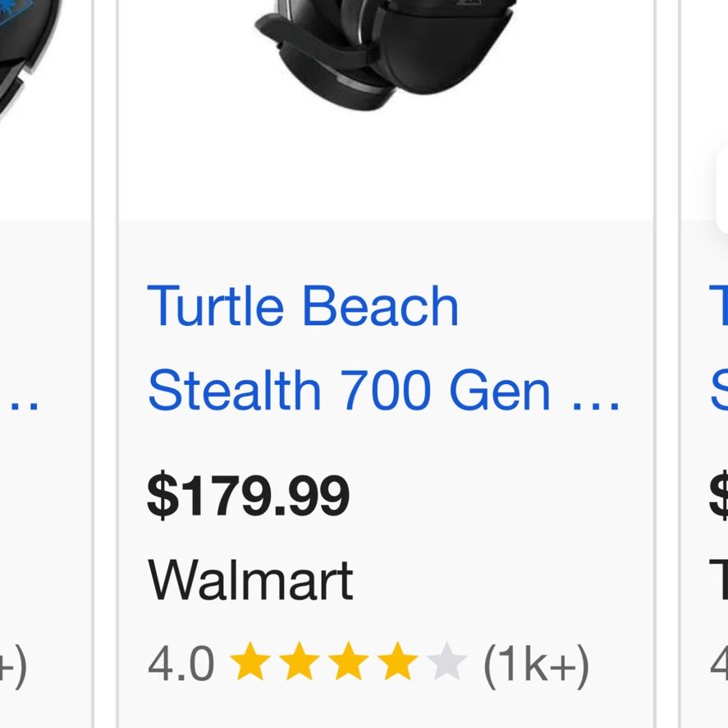Select the $179.99 price text

(x=249, y=496)
